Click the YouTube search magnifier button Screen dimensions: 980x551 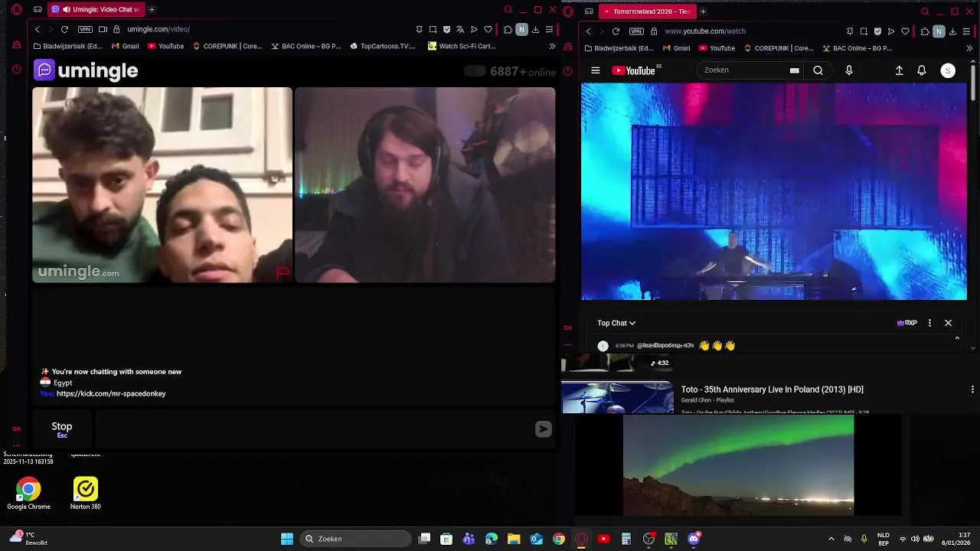818,70
